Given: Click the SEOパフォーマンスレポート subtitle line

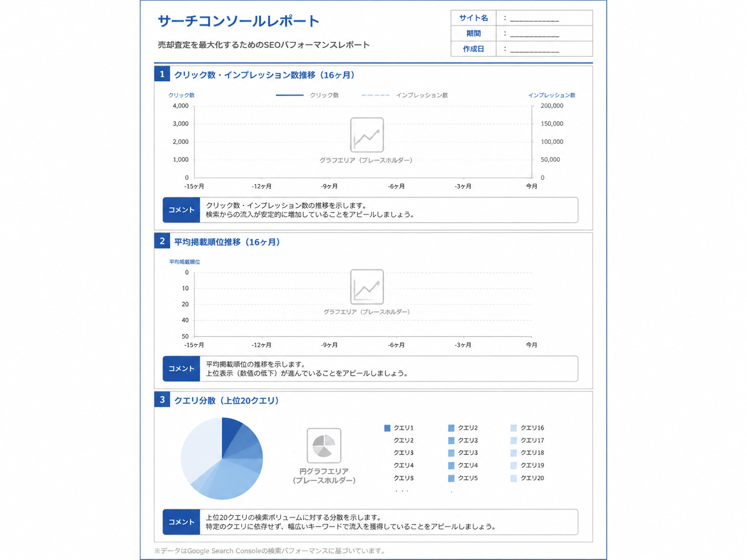Looking at the screenshot, I should (x=264, y=45).
